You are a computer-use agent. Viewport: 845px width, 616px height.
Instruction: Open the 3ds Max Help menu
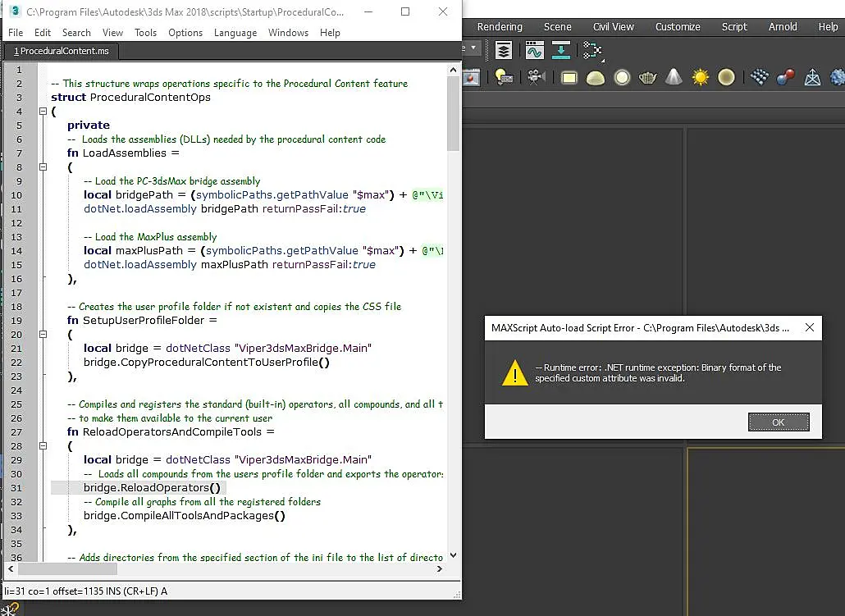[x=828, y=26]
